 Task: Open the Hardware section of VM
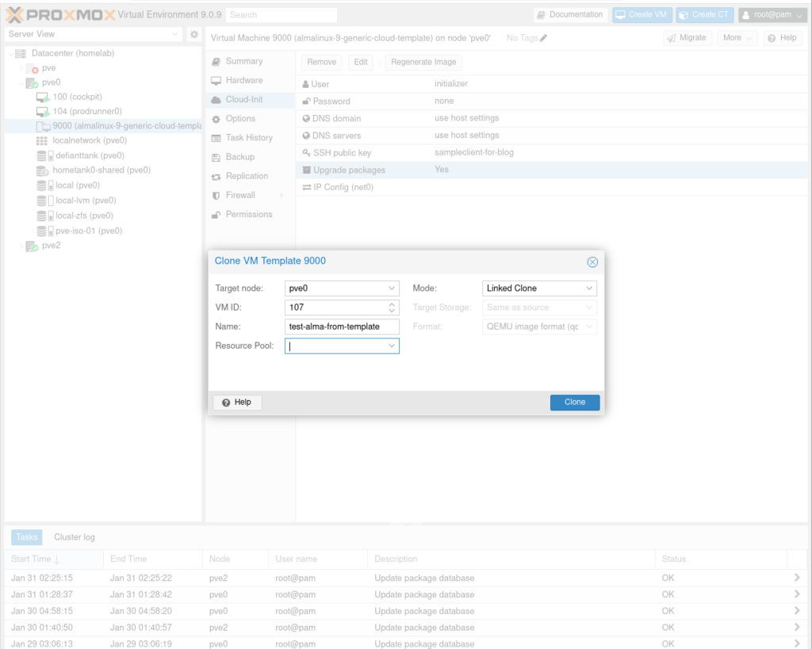(243, 80)
